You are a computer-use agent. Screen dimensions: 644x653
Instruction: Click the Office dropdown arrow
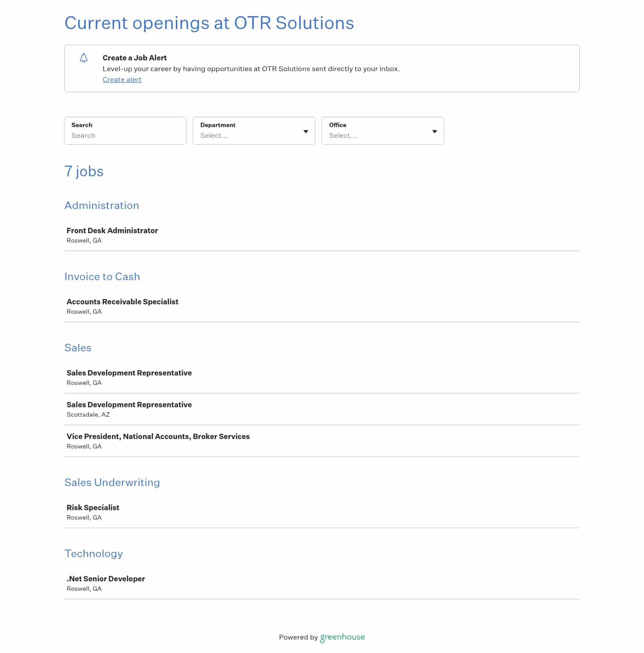tap(435, 132)
